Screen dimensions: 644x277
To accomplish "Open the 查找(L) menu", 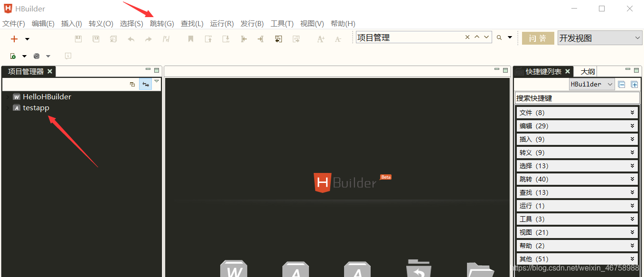I will point(192,24).
